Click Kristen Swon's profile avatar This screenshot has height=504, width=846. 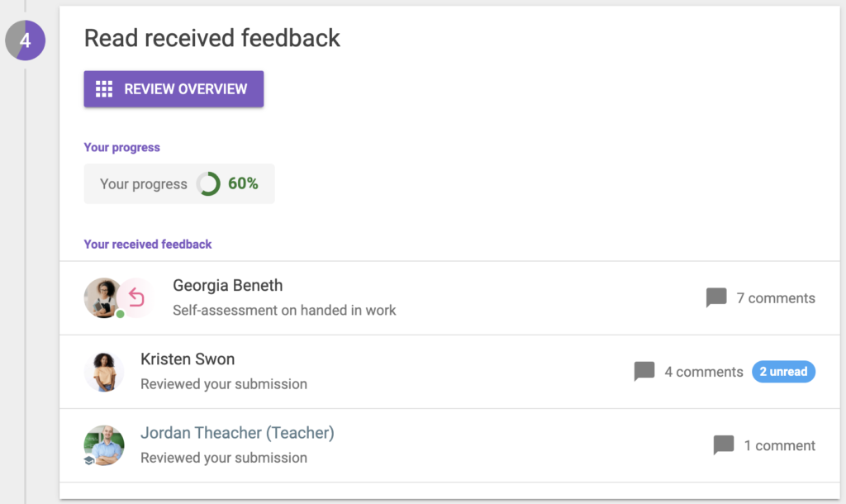click(x=104, y=372)
